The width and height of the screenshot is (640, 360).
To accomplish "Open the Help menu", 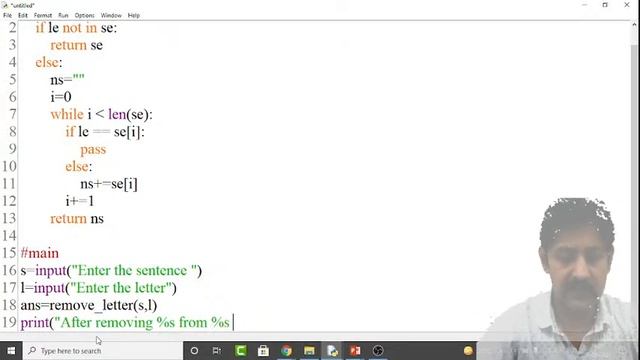I will pos(134,16).
